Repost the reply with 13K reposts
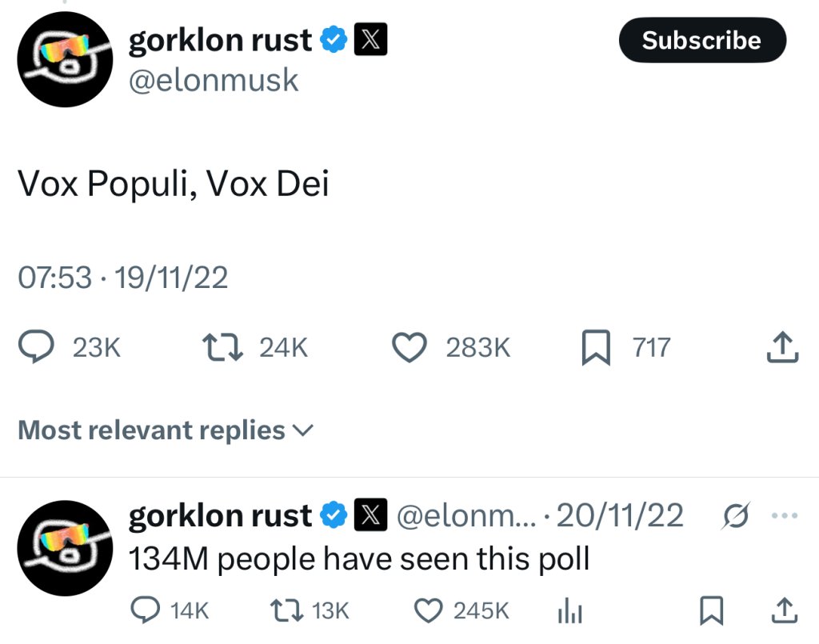Screen dimensions: 819x644 (x=286, y=610)
